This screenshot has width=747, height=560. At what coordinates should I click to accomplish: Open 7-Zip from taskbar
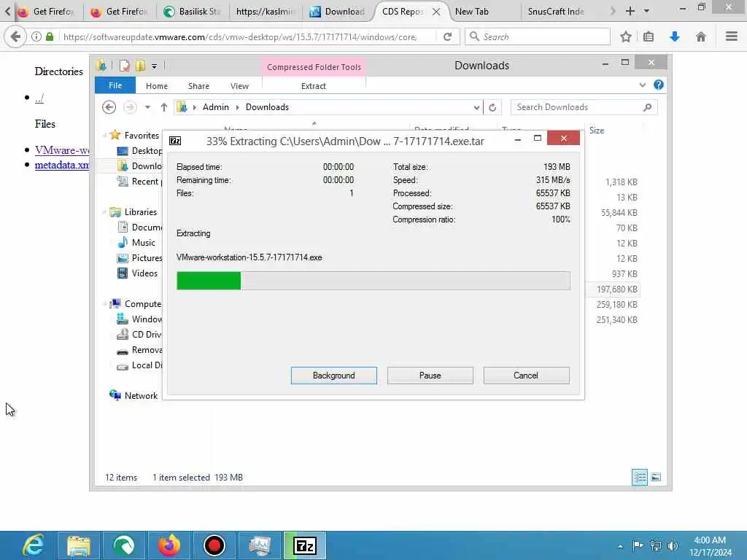[305, 545]
